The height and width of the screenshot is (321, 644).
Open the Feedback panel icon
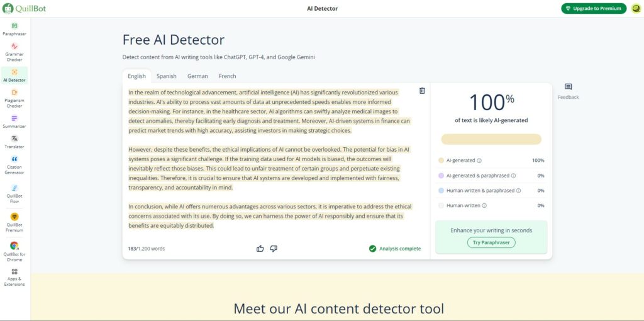click(x=568, y=87)
